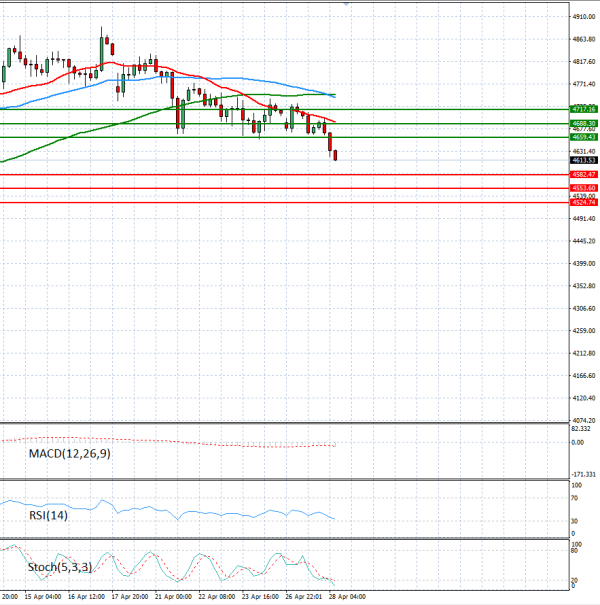The width and height of the screenshot is (600, 605).
Task: Click the black 4613.53 current price tag
Action: [x=584, y=160]
